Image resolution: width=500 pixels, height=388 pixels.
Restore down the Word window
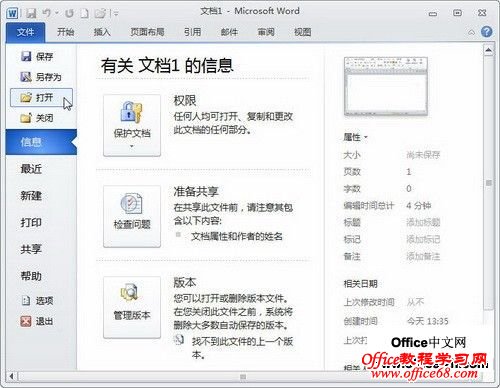tap(457, 13)
